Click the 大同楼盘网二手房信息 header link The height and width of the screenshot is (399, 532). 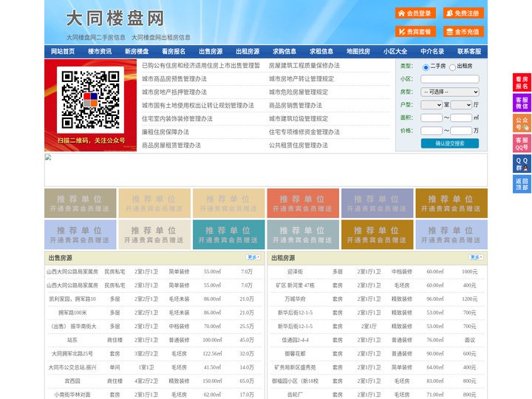pyautogui.click(x=96, y=38)
